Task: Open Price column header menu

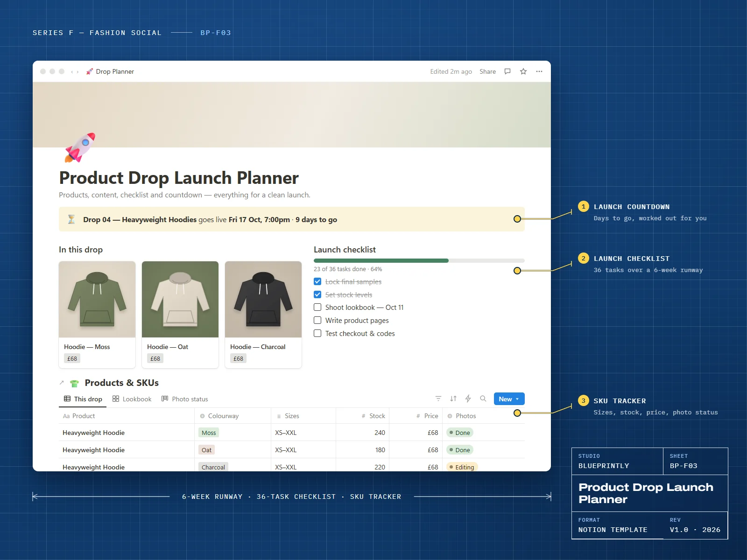Action: 416,416
